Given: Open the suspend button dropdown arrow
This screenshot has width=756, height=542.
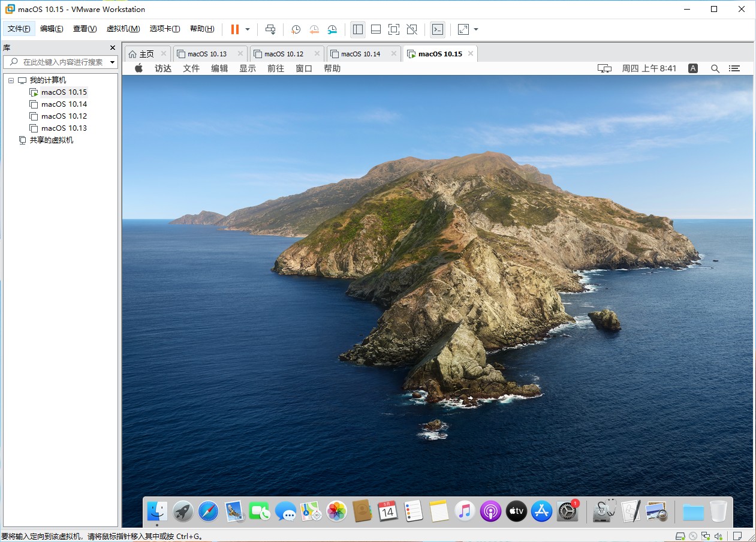Looking at the screenshot, I should coord(247,29).
